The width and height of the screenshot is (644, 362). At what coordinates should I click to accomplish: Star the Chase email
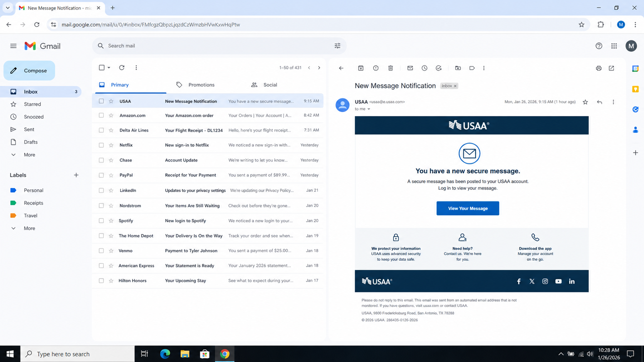(111, 160)
